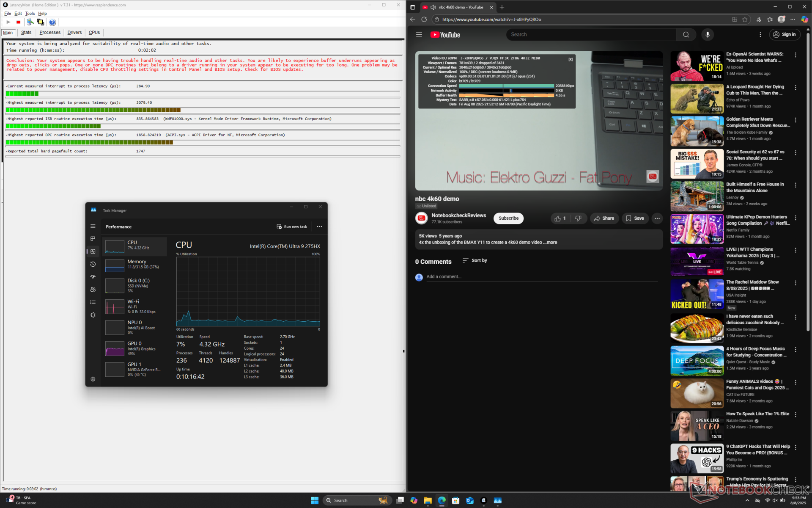
Task: Click the LatencyMon Help question mark icon
Action: coord(52,22)
